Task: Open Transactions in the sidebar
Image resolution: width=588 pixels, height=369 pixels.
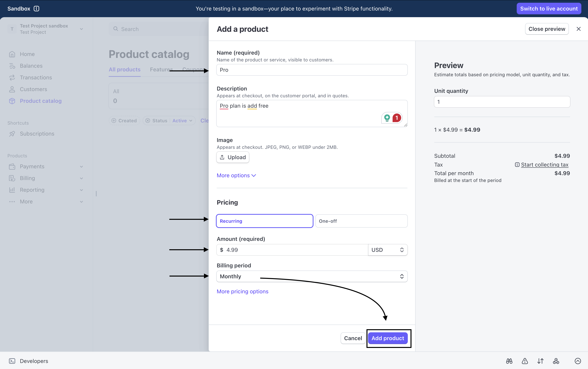Action: (x=36, y=77)
